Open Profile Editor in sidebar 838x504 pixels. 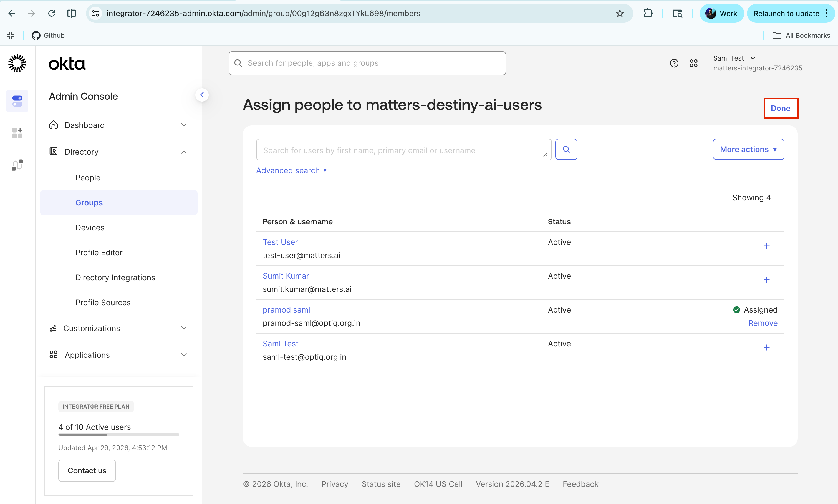[x=99, y=253]
